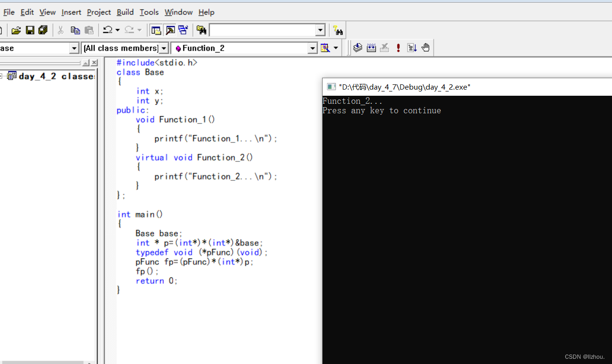612x364 pixels.
Task: Click the code line 'int x;'
Action: coord(149,91)
